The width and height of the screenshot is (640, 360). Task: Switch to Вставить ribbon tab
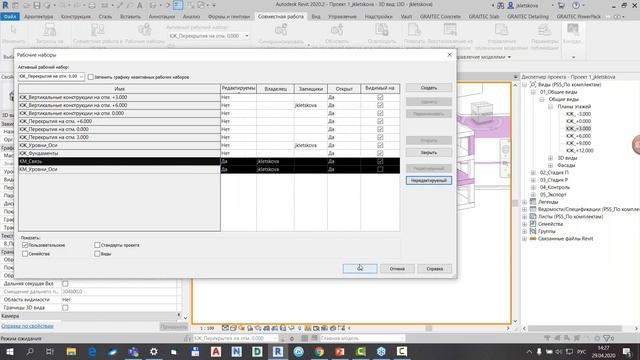(130, 16)
